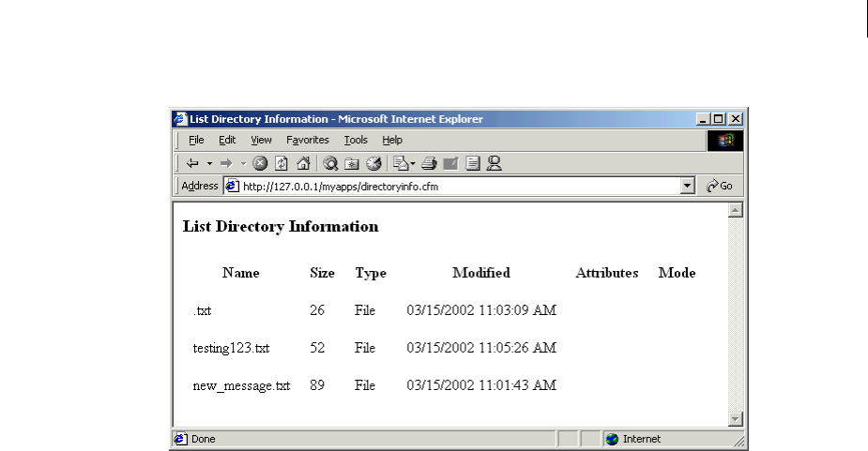This screenshot has height=451, width=868.
Task: Click the Mail toolbar icon
Action: click(x=401, y=163)
